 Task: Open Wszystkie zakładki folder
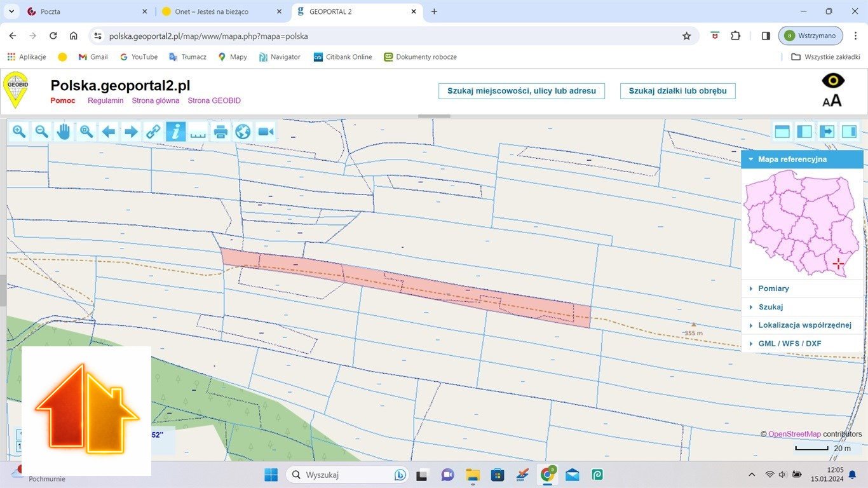point(825,57)
